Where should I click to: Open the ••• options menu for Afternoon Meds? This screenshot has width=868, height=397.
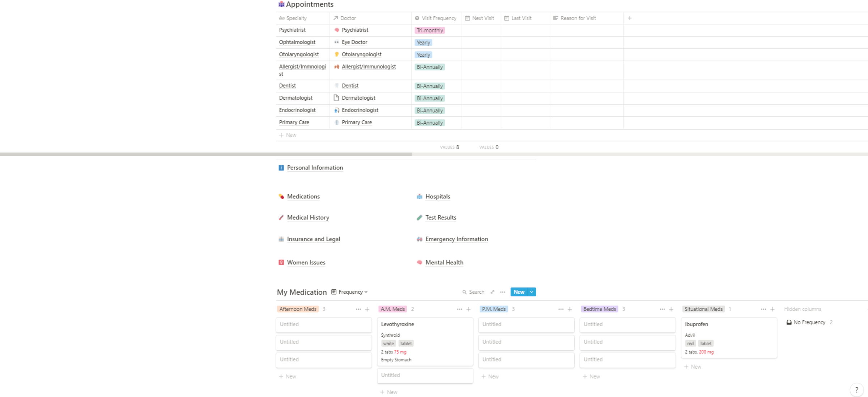click(358, 309)
